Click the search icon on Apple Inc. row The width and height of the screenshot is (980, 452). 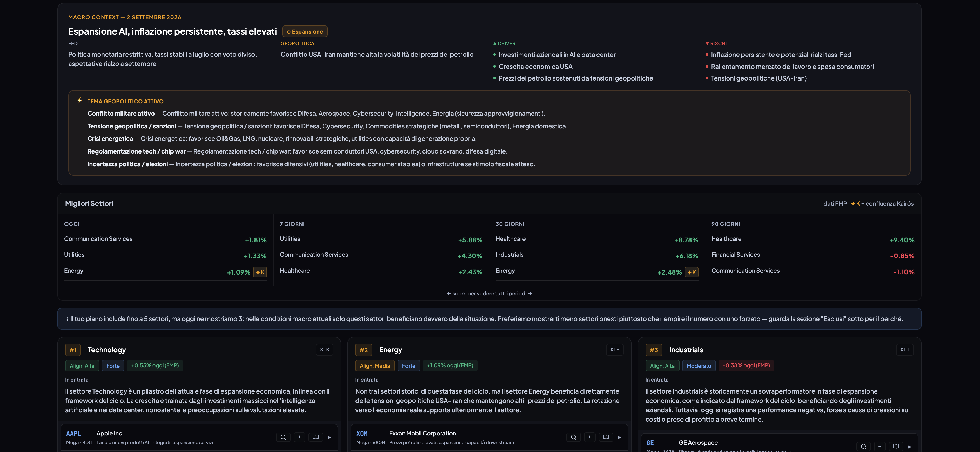[283, 437]
